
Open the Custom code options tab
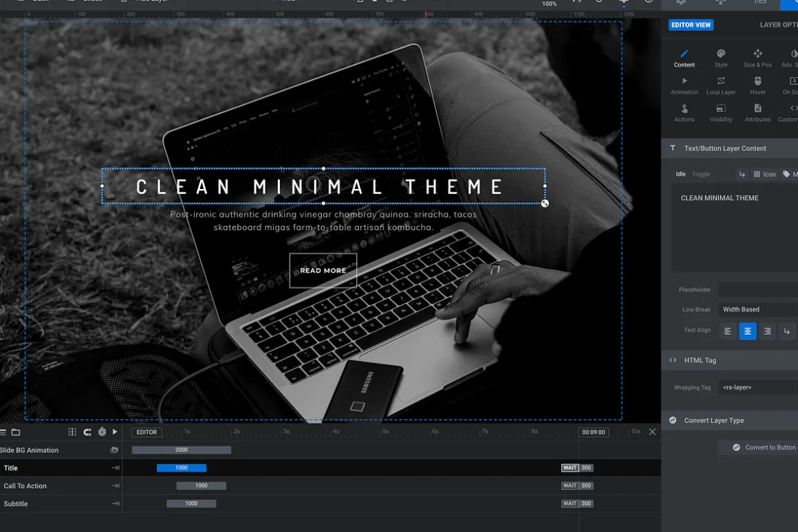coord(789,113)
